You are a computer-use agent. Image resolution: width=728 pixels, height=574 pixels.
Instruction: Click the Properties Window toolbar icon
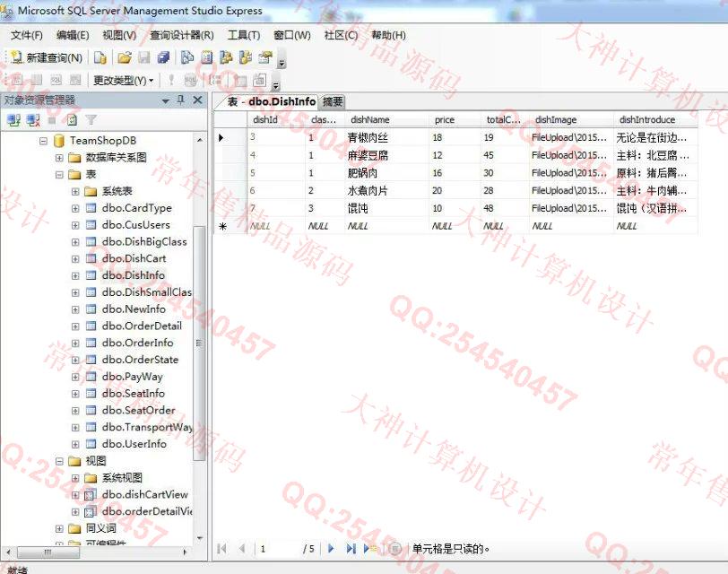tap(265, 57)
